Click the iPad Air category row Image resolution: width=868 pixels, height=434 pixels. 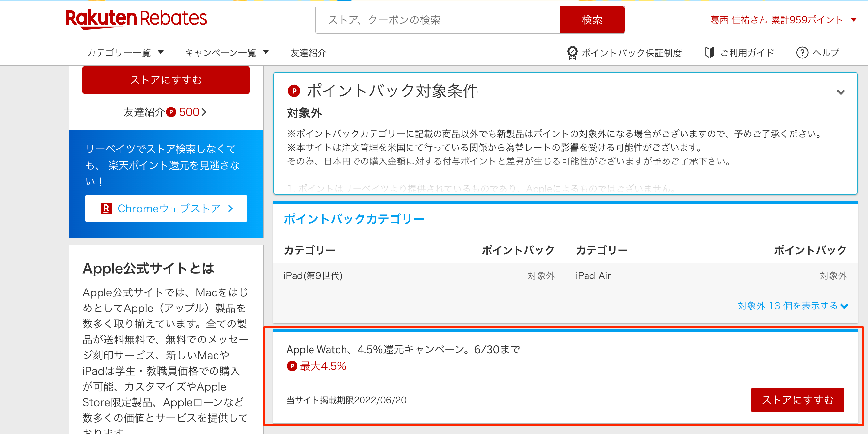pyautogui.click(x=711, y=275)
